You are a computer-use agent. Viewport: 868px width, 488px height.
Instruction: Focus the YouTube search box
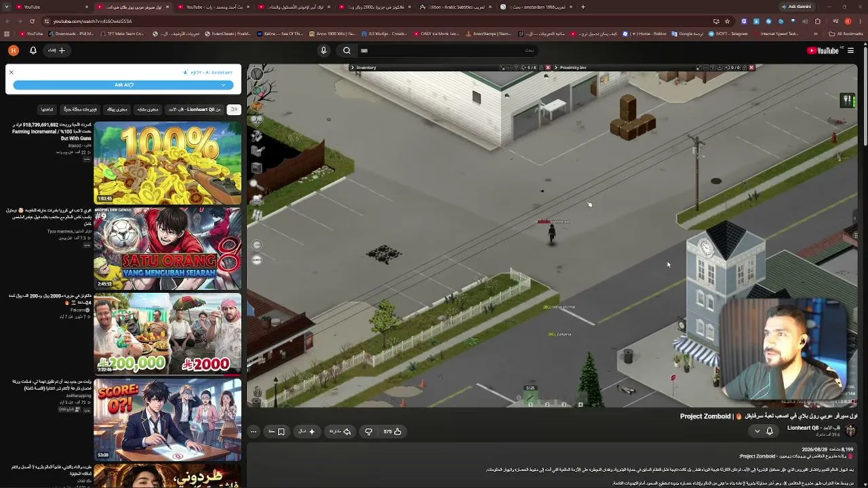click(448, 50)
